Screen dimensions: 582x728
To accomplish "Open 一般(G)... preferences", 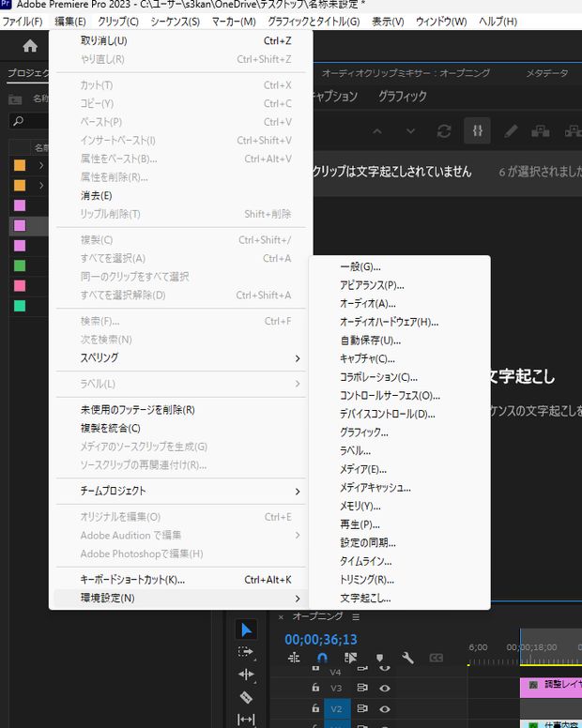I will (400, 267).
